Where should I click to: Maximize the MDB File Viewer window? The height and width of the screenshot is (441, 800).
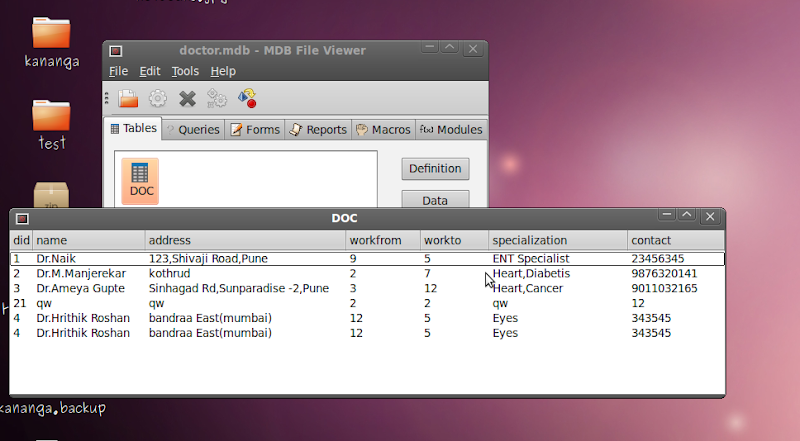449,47
